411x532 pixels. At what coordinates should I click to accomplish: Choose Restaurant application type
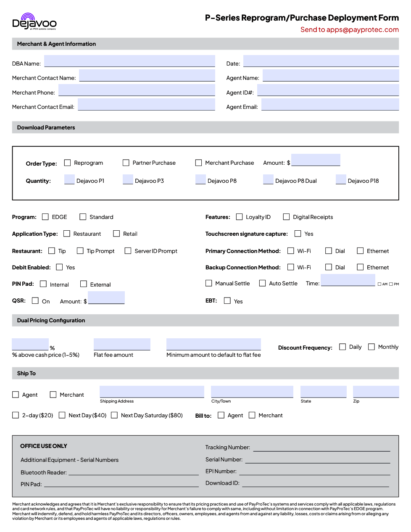67,234
